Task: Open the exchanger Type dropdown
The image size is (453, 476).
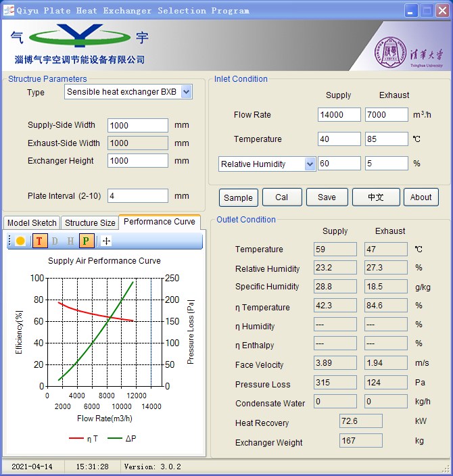Action: click(x=187, y=92)
